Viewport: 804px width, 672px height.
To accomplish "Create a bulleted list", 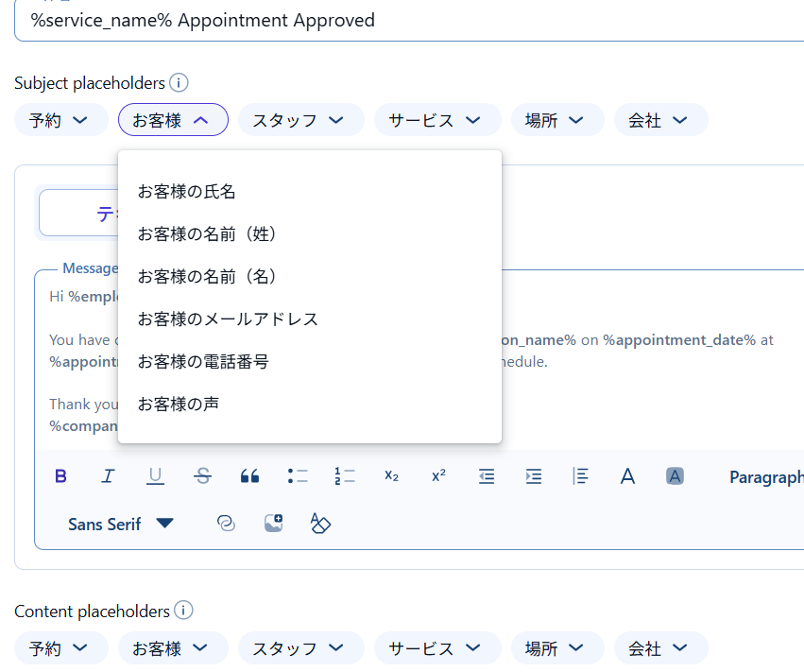I will tap(297, 476).
